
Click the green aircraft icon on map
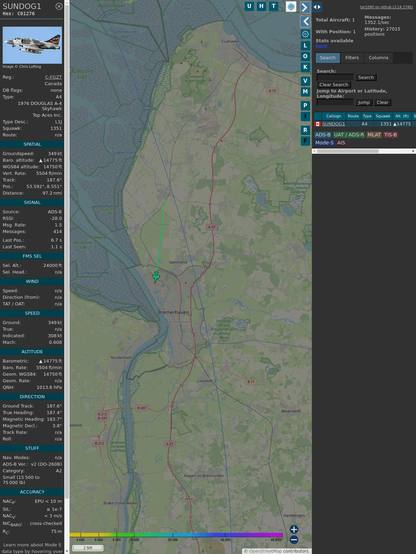pos(156,277)
